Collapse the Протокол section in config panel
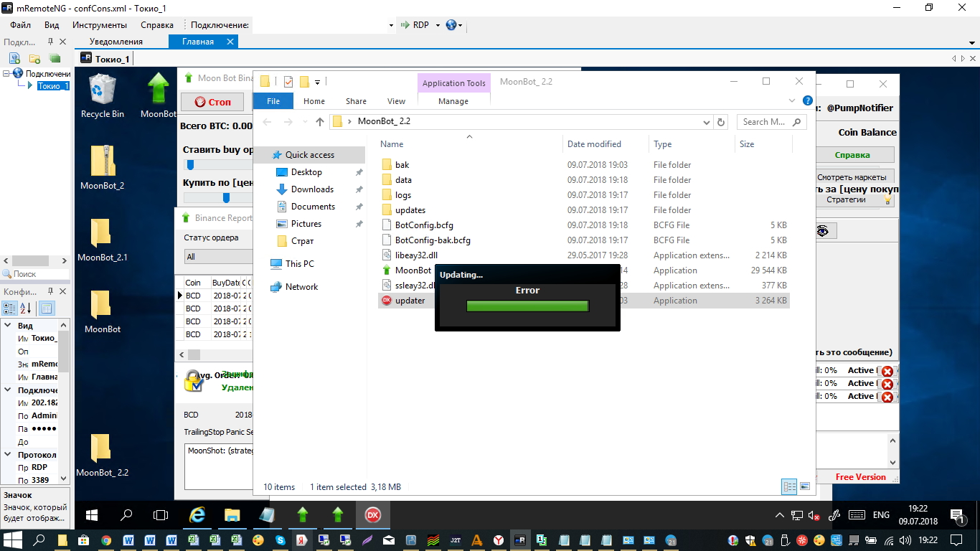This screenshot has width=980, height=551. pyautogui.click(x=9, y=455)
